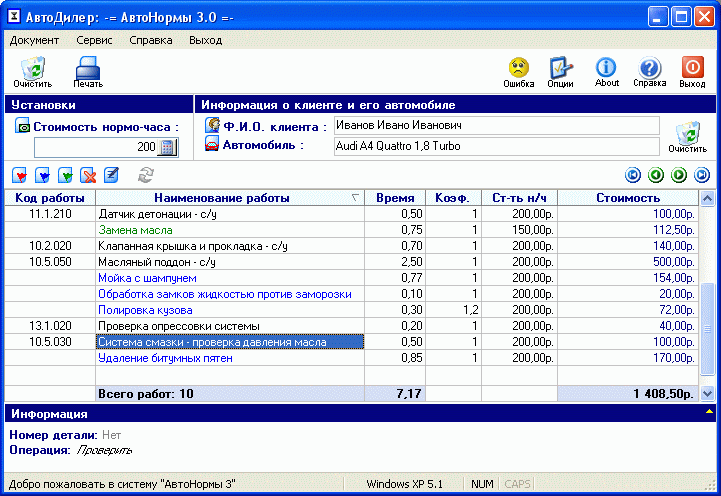Open calculator next to norm-hour cost
Image resolution: width=721 pixels, height=496 pixels.
coord(166,147)
